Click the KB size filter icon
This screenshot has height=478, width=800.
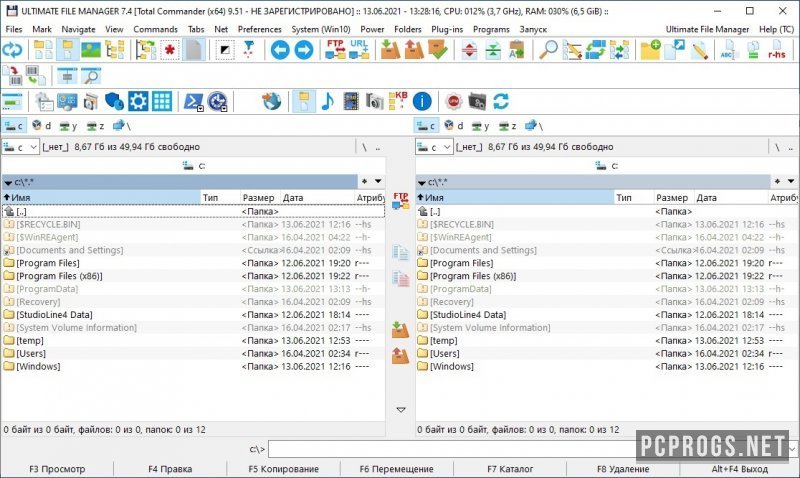(x=398, y=101)
